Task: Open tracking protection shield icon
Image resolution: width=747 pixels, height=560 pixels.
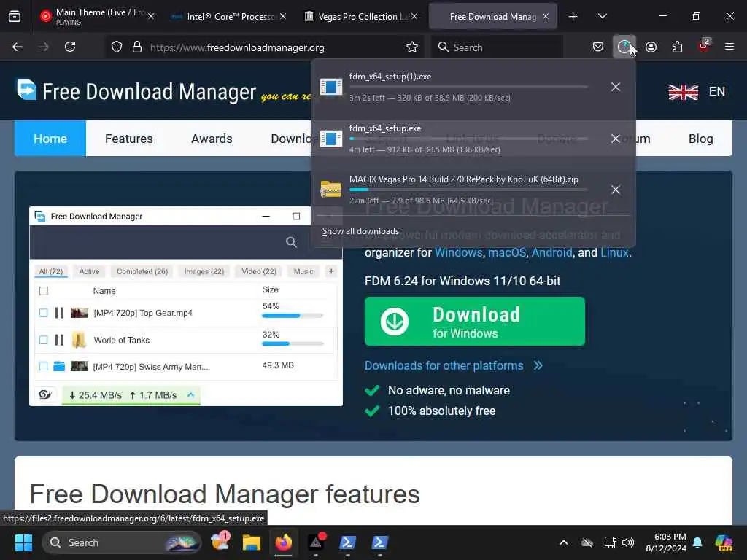Action: [x=117, y=47]
